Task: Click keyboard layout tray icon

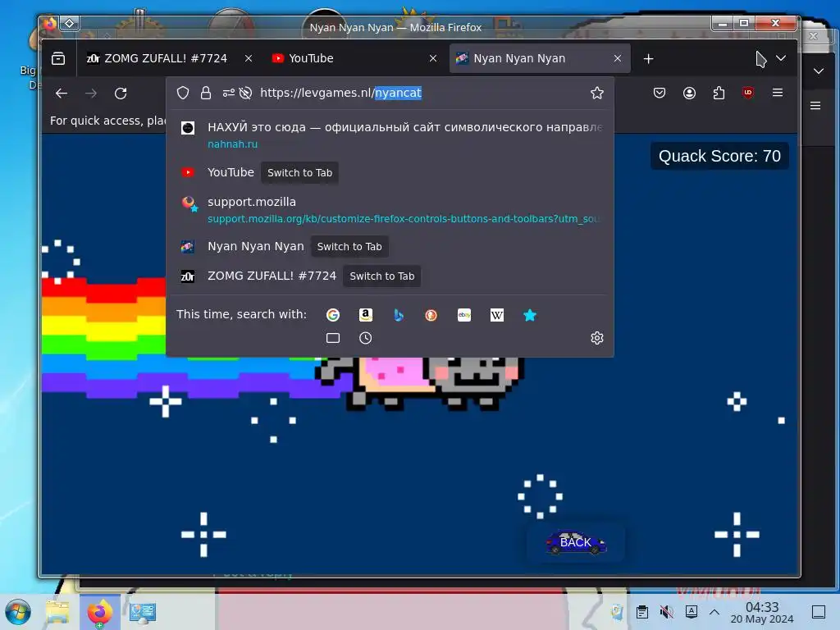Action: [691, 611]
